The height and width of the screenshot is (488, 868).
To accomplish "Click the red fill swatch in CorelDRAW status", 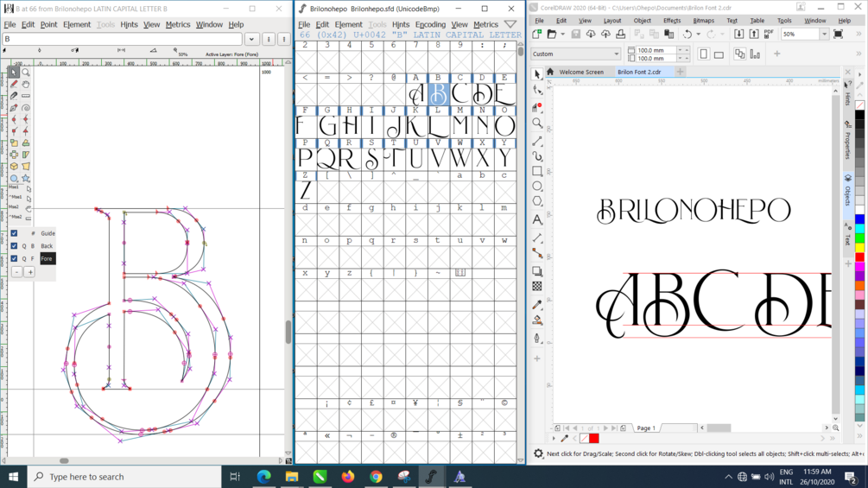I will [x=594, y=438].
